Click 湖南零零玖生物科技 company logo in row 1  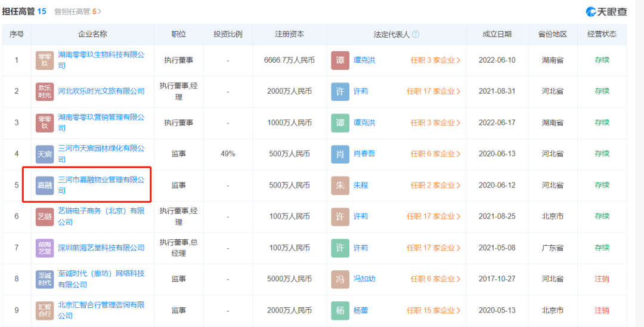click(45, 60)
